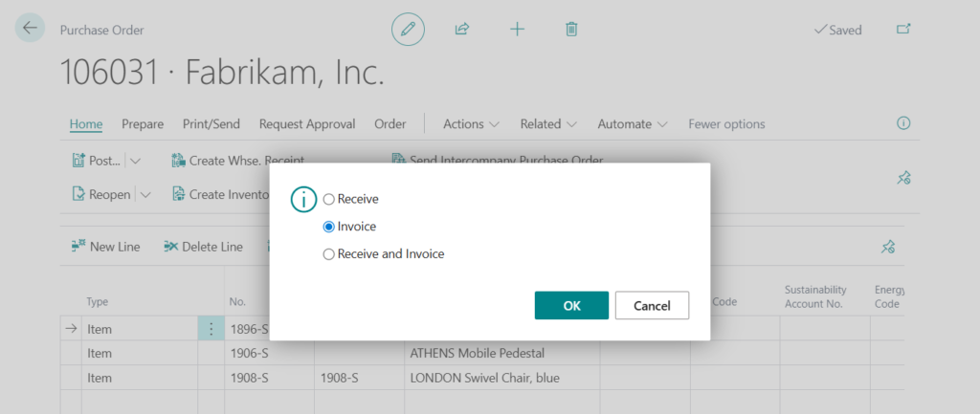Expand the Actions dropdown menu
Viewport: 980px width, 414px height.
pyautogui.click(x=471, y=124)
